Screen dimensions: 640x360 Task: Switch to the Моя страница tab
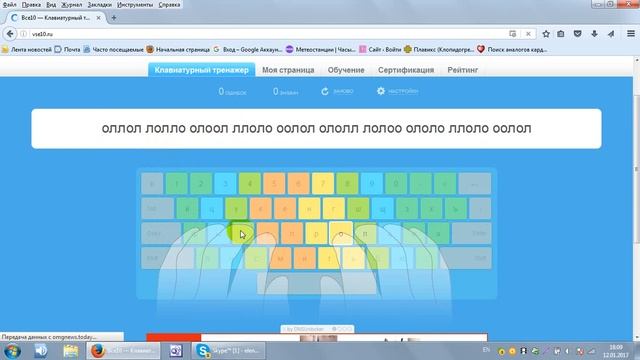click(x=288, y=70)
